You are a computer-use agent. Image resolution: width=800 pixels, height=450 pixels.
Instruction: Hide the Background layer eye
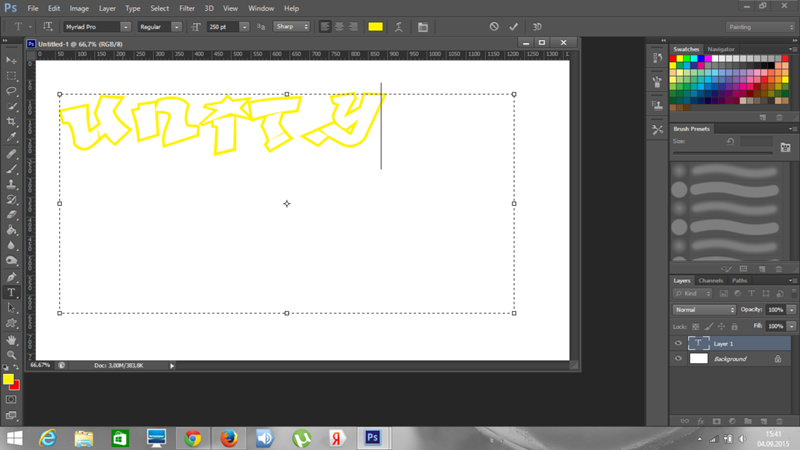(678, 359)
